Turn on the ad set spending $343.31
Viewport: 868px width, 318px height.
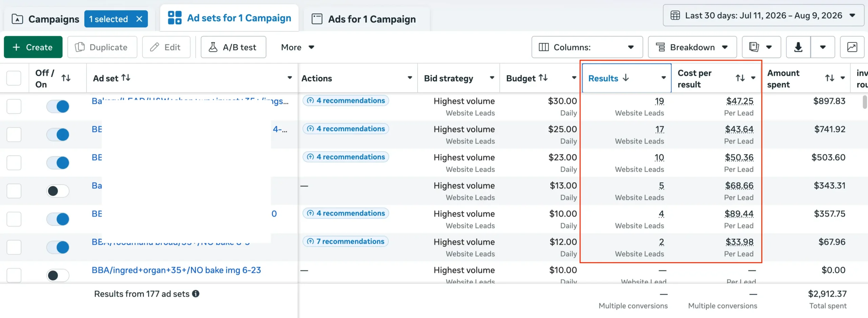pyautogui.click(x=58, y=191)
